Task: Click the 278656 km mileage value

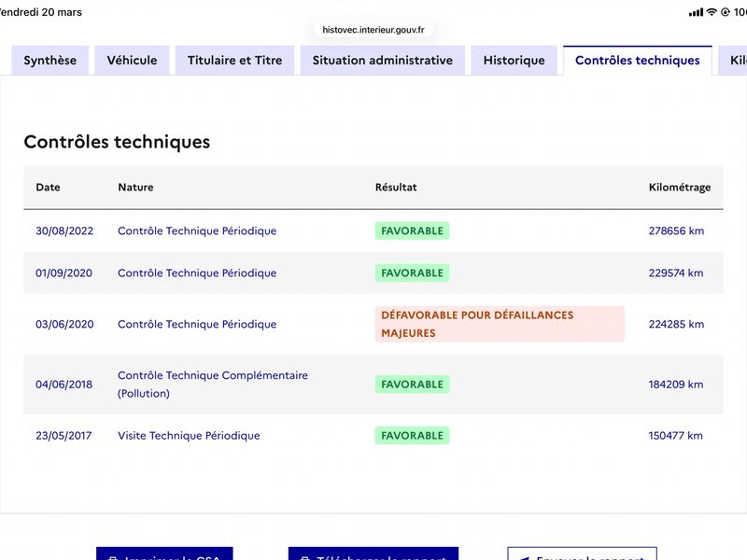Action: coord(676,231)
